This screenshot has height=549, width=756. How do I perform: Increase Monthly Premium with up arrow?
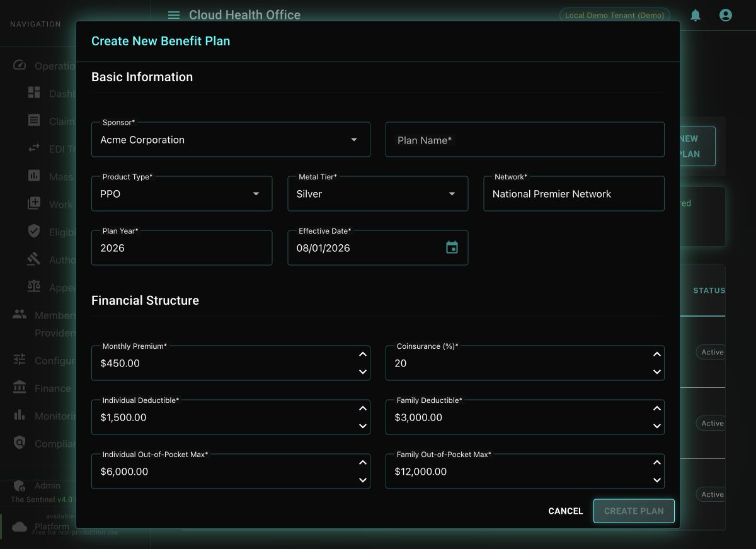(x=363, y=354)
